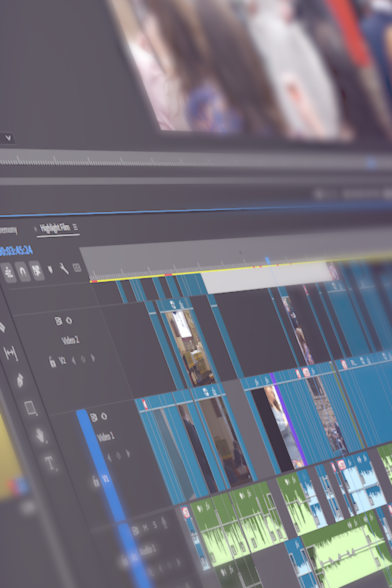Click red out-of-sync badge at A1 start
392x588 pixels.
pyautogui.click(x=186, y=512)
